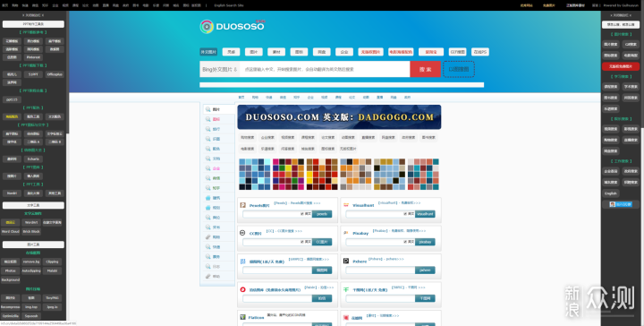Click the green 千图网 logo icon
The image size is (644, 326).
pos(346,289)
